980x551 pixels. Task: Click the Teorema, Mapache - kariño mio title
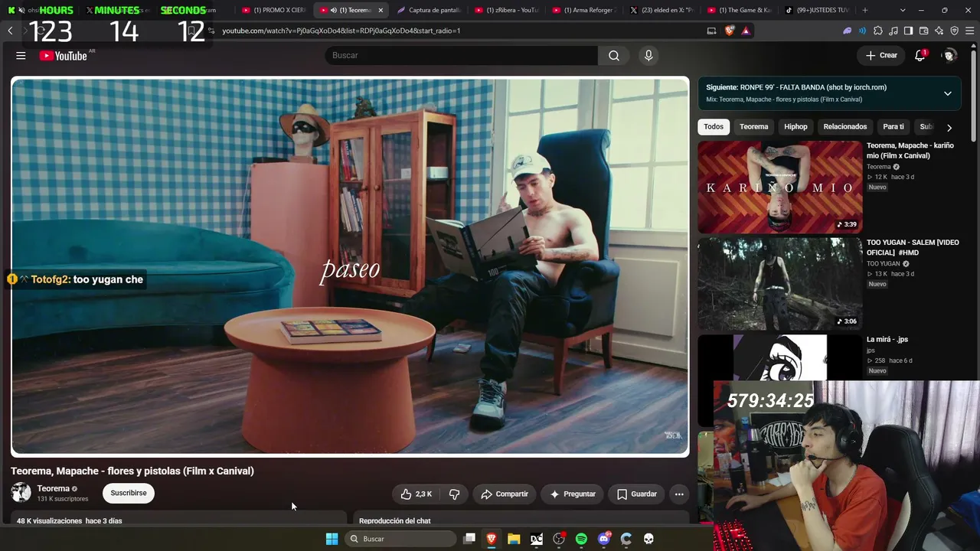910,150
